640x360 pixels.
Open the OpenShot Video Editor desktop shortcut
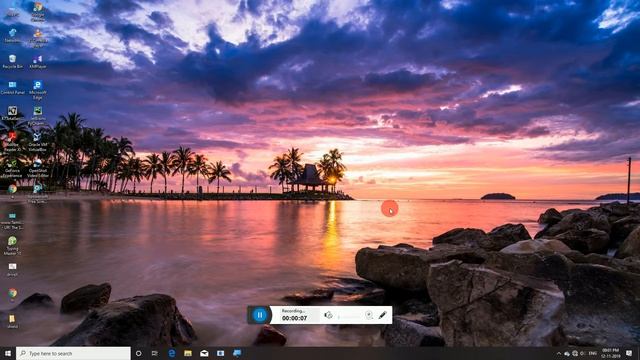(38, 168)
